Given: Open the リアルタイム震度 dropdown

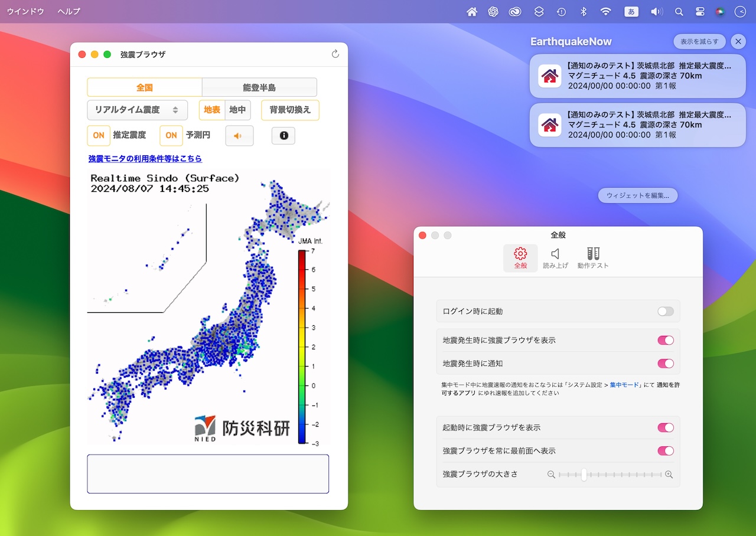Looking at the screenshot, I should (x=137, y=110).
